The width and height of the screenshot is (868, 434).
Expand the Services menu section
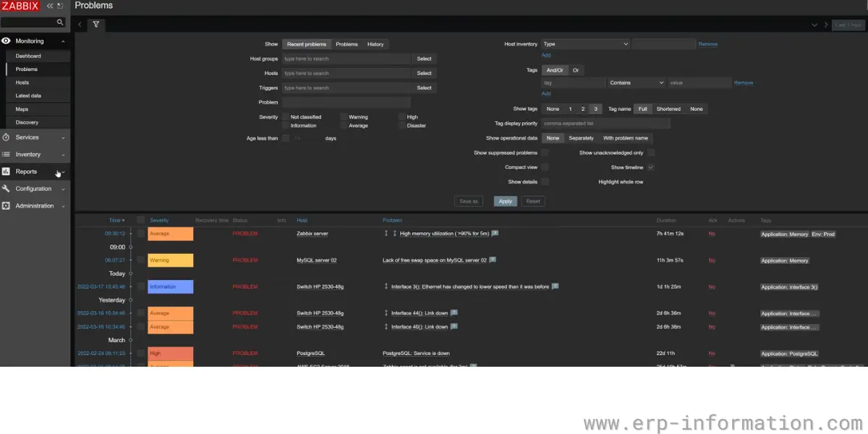(63, 137)
